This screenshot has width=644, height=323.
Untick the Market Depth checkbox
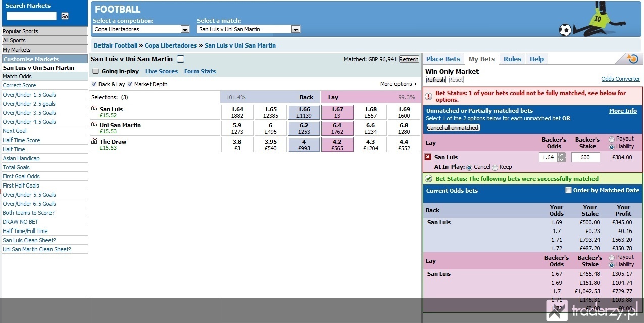[x=130, y=84]
